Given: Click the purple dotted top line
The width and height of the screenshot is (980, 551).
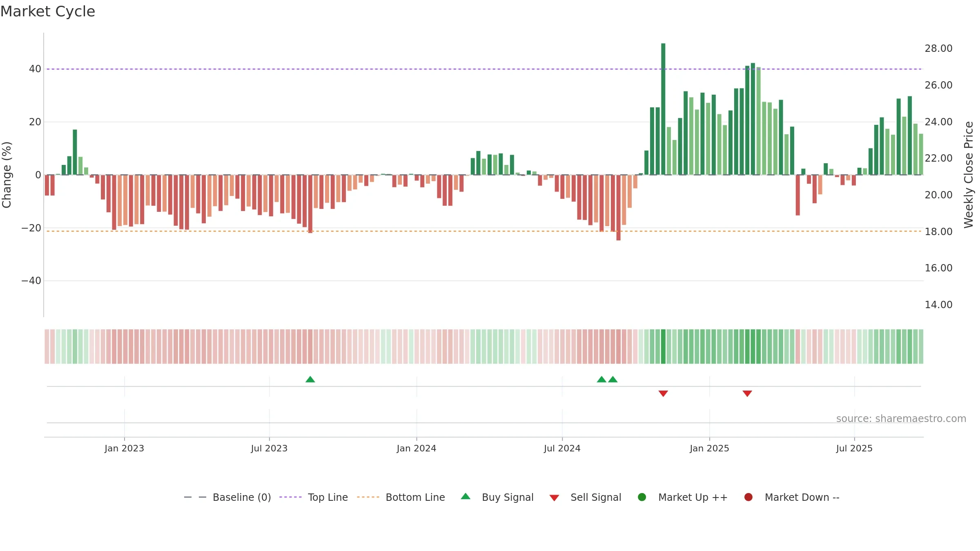Looking at the screenshot, I should [484, 69].
